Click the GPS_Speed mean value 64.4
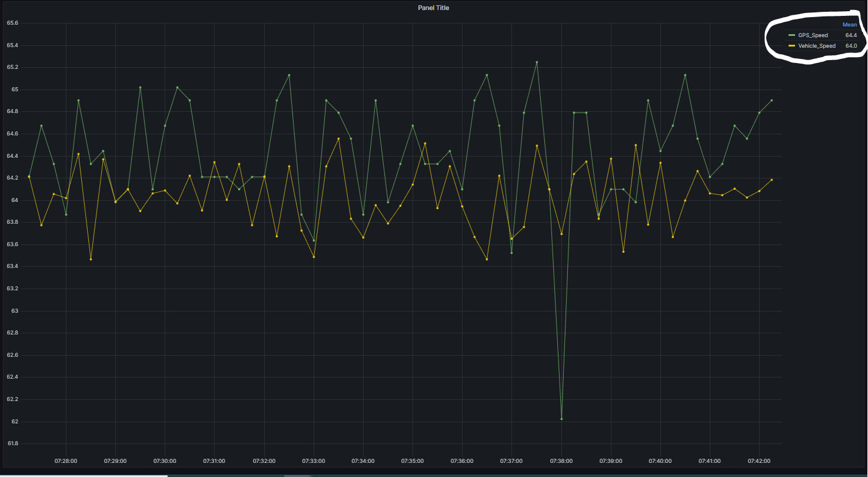The image size is (868, 477). coord(850,35)
